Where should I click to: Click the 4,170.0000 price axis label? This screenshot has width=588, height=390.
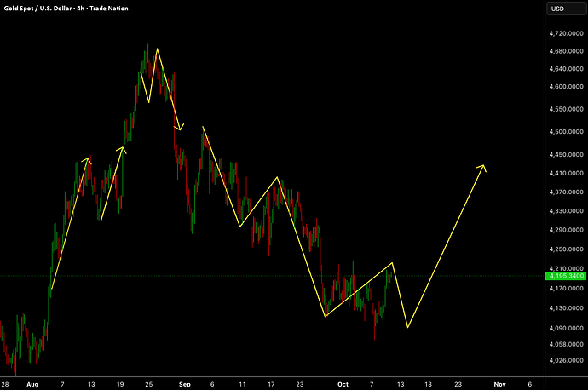566,288
